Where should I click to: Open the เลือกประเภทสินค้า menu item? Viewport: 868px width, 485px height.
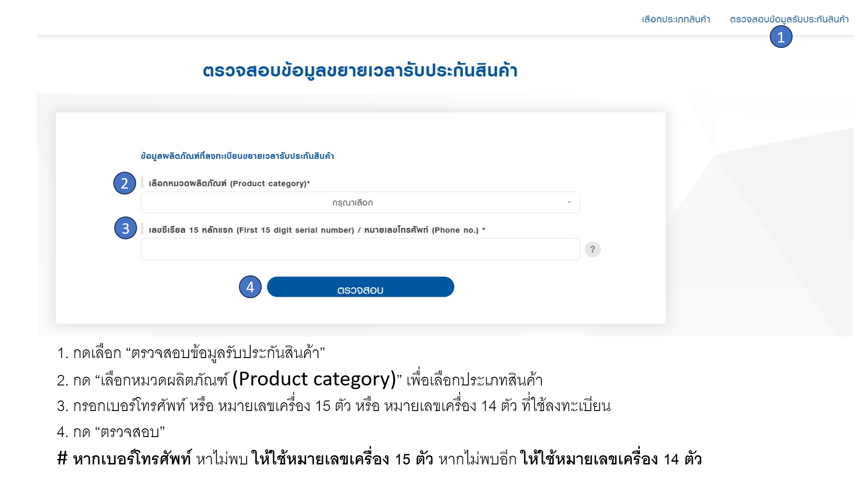676,19
